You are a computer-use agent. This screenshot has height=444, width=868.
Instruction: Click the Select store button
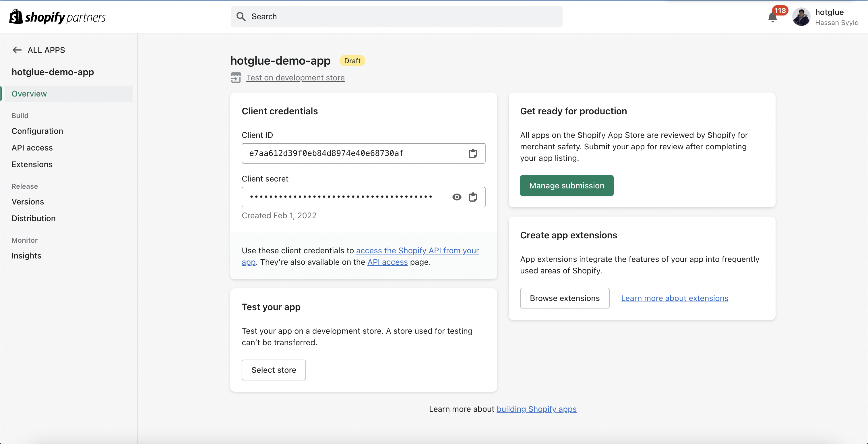click(274, 370)
